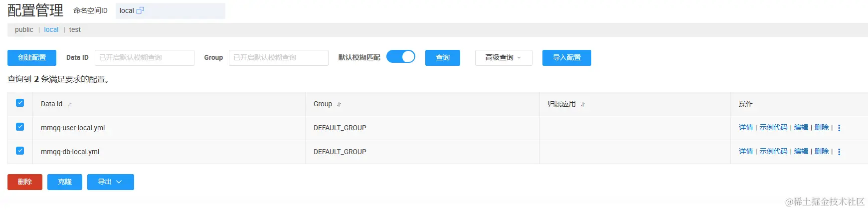Click the 克隆 button

[x=65, y=182]
